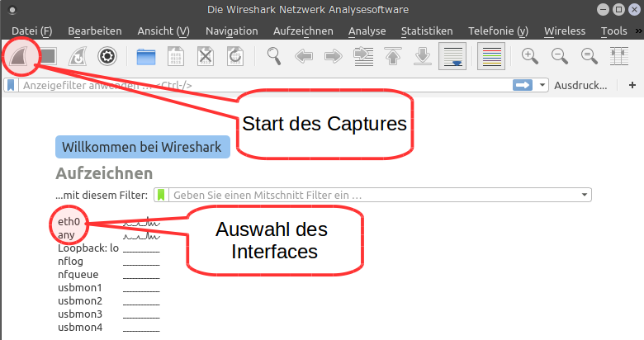This screenshot has height=340, width=644.
Task: Restart the current capture
Action: [78, 56]
